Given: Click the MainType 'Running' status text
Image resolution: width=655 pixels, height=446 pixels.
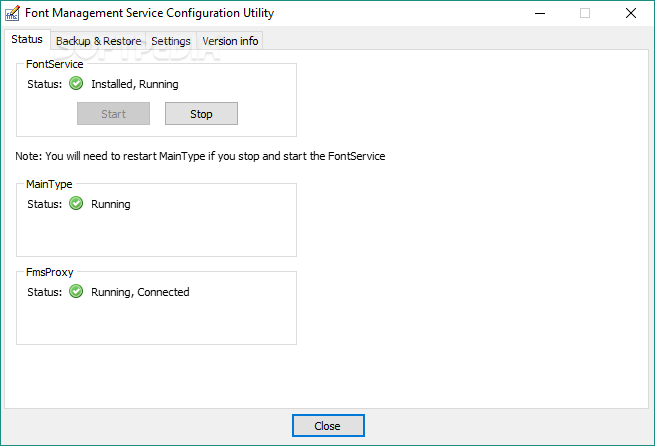Looking at the screenshot, I should click(x=111, y=204).
